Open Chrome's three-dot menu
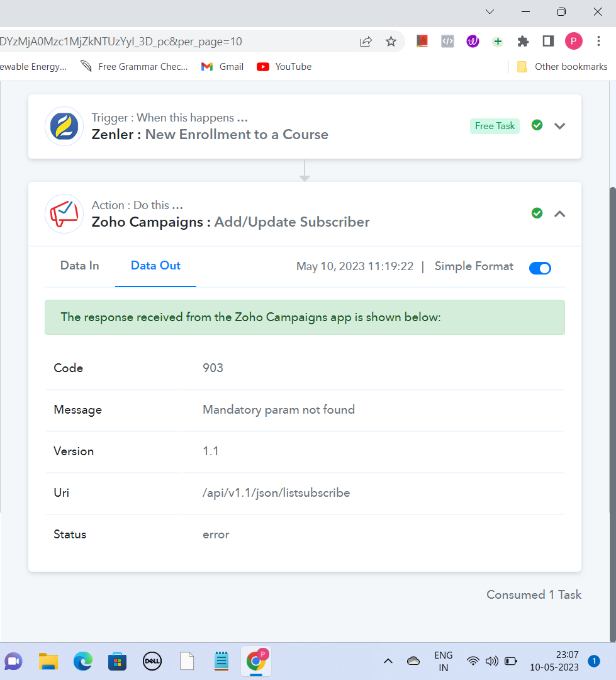 tap(598, 41)
